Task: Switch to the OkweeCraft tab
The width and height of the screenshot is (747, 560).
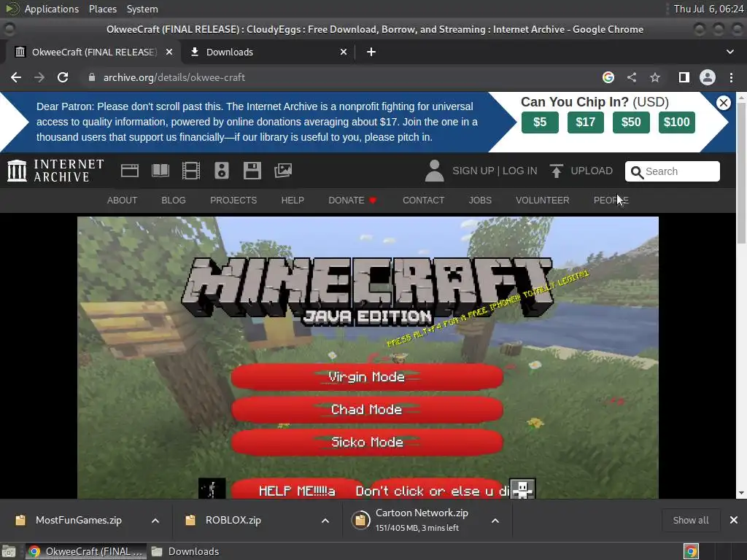Action: click(x=93, y=52)
